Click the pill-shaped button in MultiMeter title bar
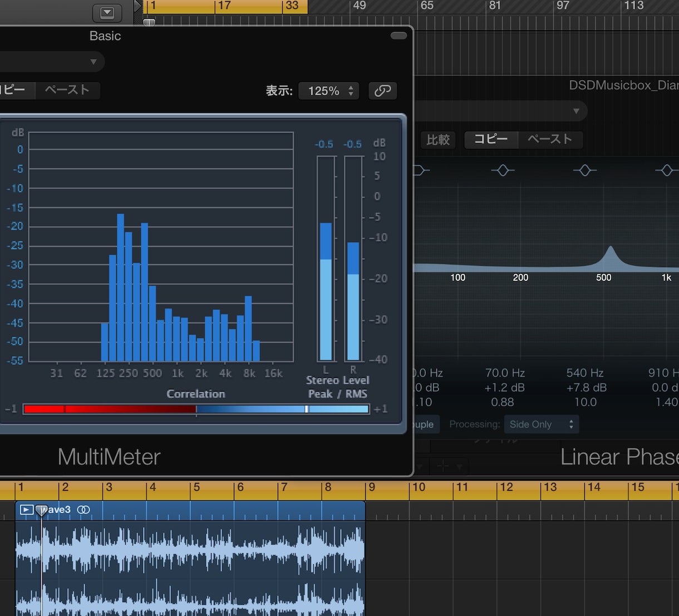This screenshot has width=679, height=616. (398, 36)
